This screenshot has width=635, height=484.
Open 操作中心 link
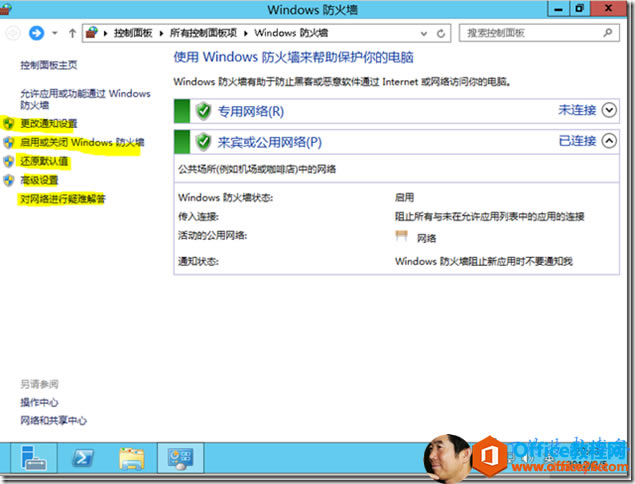click(39, 402)
